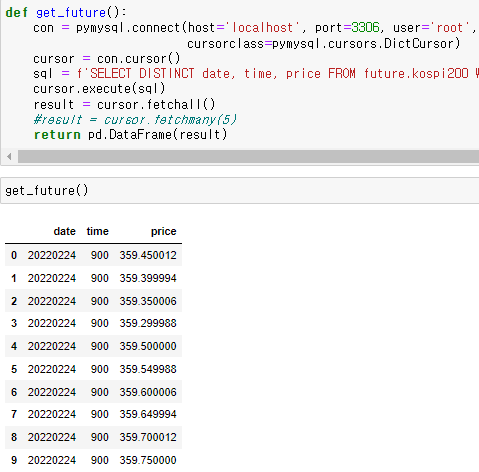Click date cell in row 7
This screenshot has width=479, height=472.
click(52, 414)
